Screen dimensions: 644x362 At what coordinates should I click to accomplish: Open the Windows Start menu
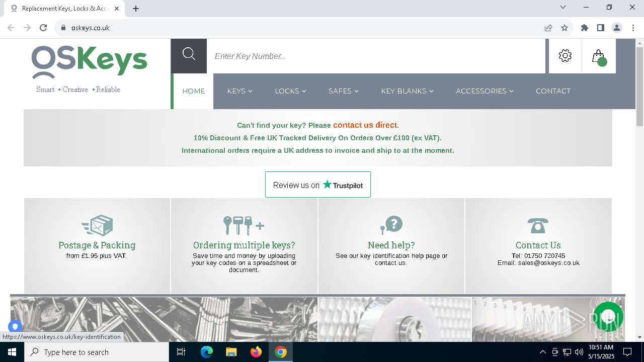(12, 352)
